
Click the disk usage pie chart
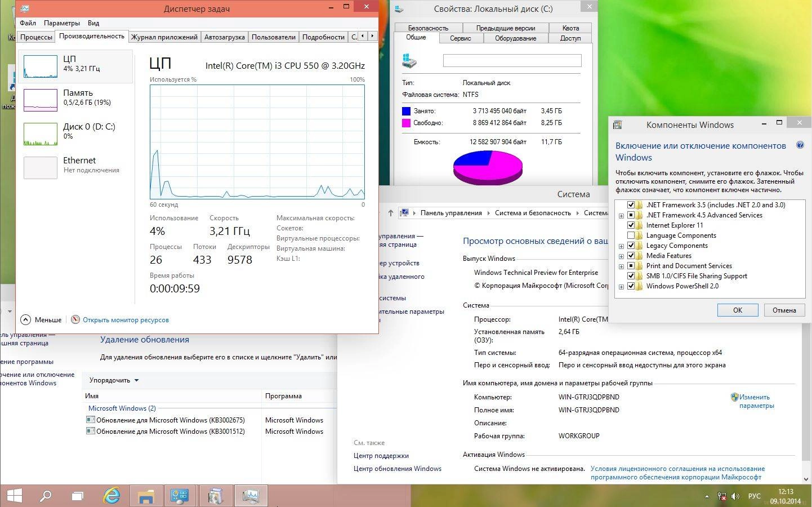click(488, 167)
